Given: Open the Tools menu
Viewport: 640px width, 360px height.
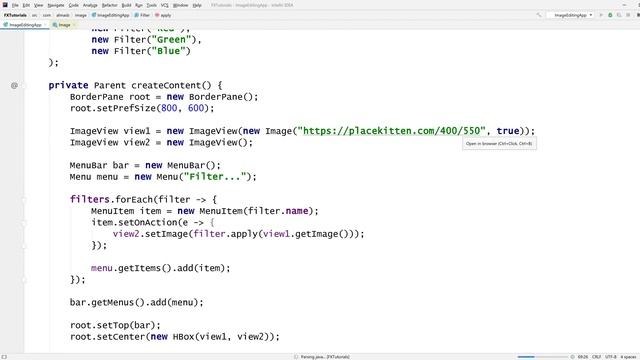Looking at the screenshot, I should (151, 5).
